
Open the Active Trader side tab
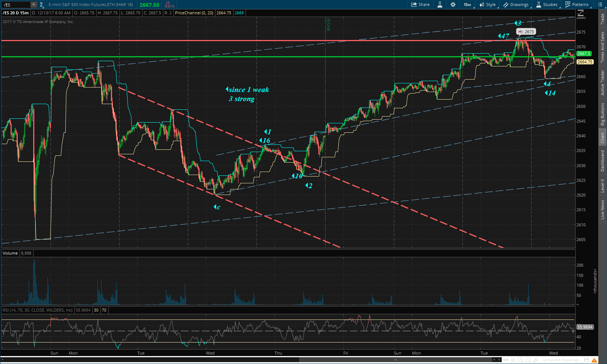[x=603, y=83]
